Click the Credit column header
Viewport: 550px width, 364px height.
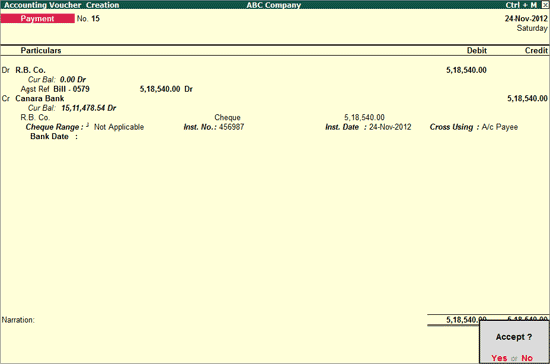[x=536, y=50]
